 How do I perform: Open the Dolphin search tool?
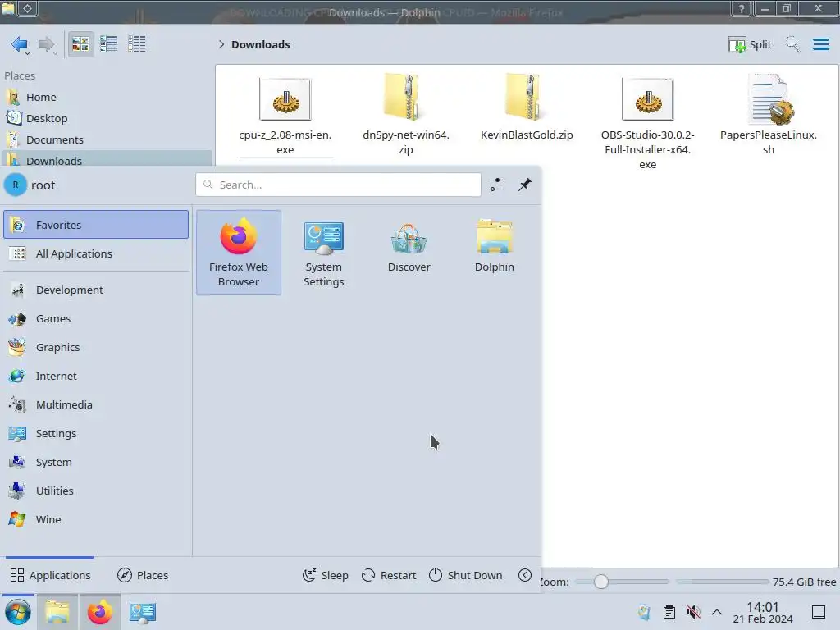pyautogui.click(x=792, y=44)
